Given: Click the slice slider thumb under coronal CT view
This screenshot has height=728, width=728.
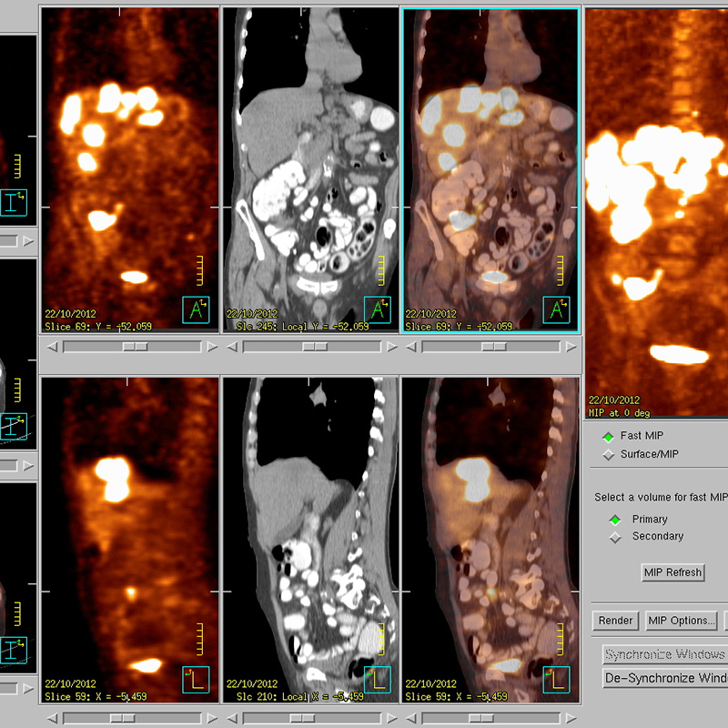Looking at the screenshot, I should (x=315, y=347).
